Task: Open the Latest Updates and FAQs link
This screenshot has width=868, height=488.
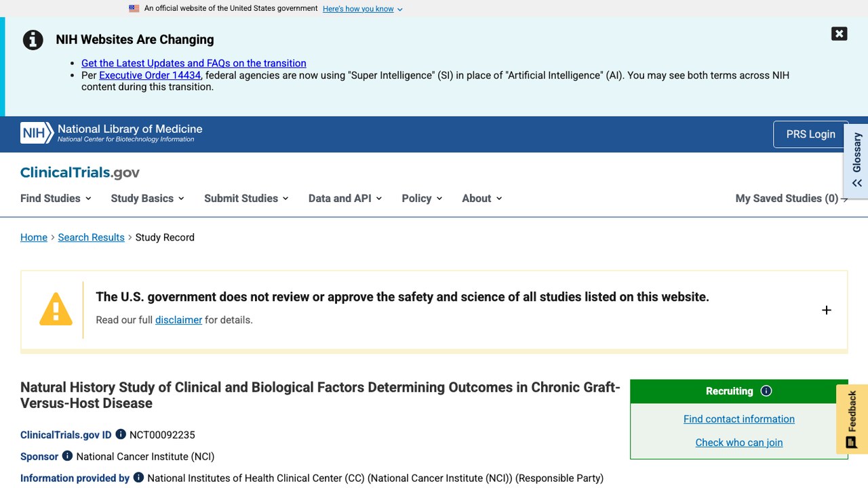Action: pyautogui.click(x=194, y=63)
